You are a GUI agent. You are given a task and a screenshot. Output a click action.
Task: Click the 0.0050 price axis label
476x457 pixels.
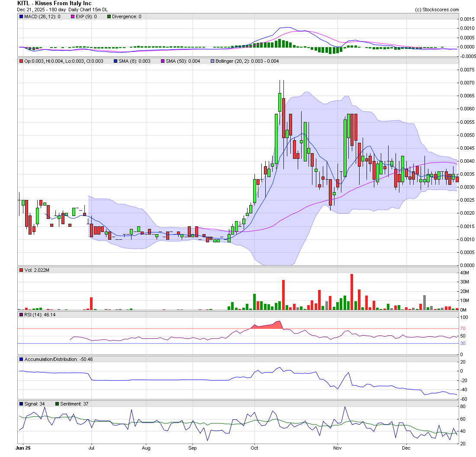(467, 135)
